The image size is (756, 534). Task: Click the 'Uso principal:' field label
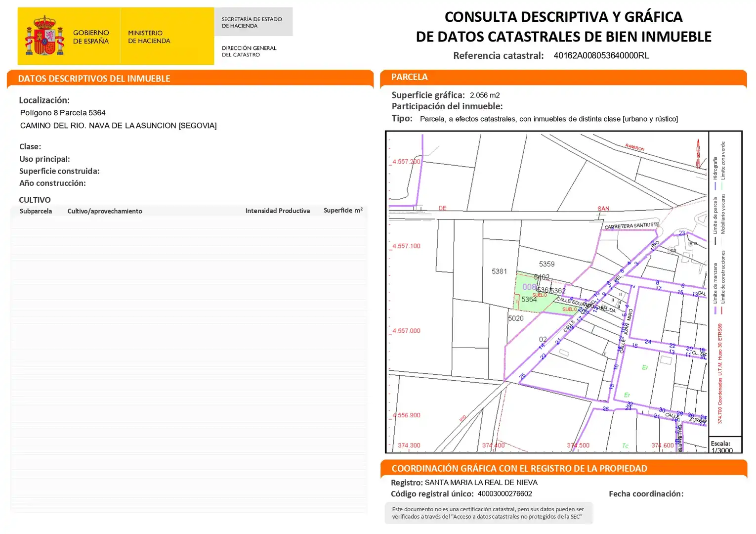coord(44,159)
